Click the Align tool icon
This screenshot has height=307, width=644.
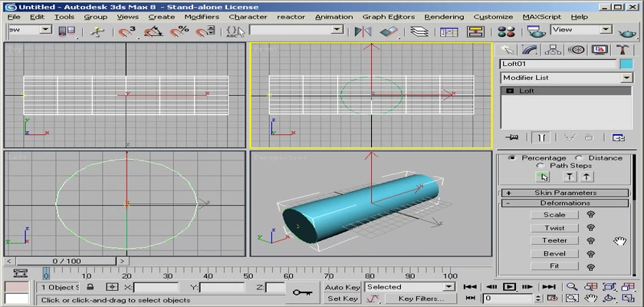[389, 31]
